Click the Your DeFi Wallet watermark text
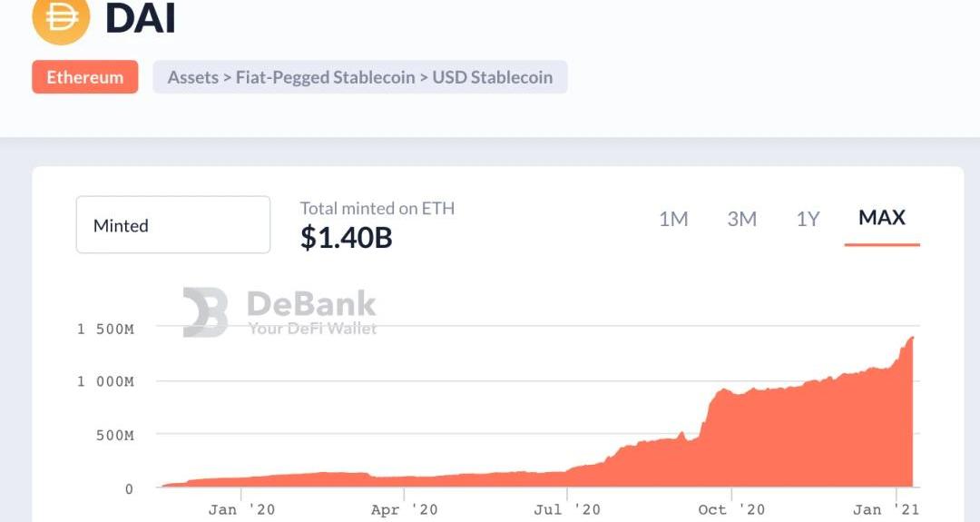The height and width of the screenshot is (522, 980). pyautogui.click(x=312, y=329)
